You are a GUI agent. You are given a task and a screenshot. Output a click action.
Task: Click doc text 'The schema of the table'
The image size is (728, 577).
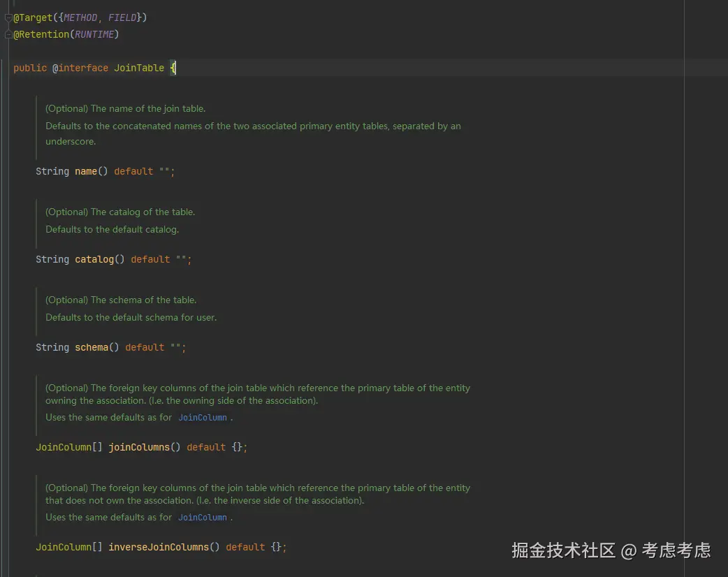coord(143,300)
